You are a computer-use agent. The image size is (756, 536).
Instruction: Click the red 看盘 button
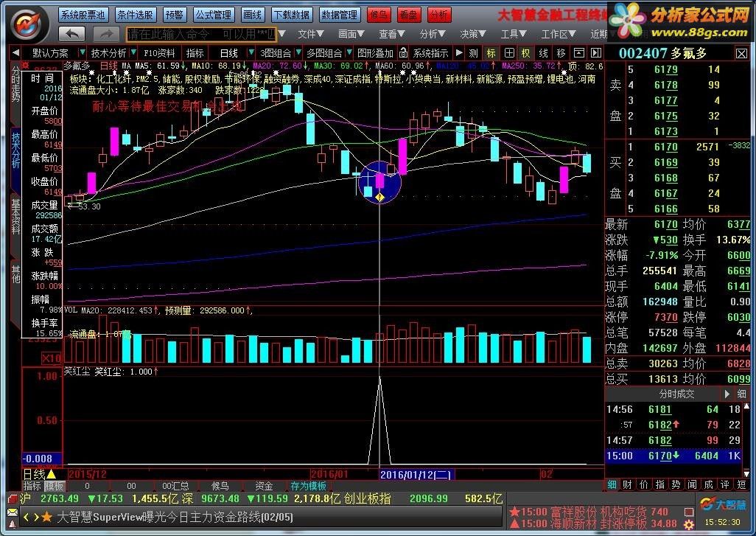click(x=408, y=15)
